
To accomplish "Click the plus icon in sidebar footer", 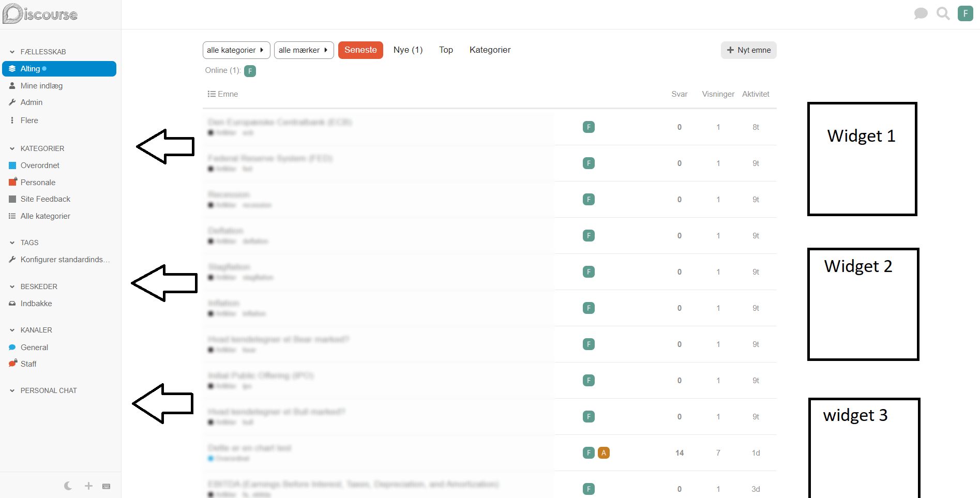I will (x=88, y=486).
